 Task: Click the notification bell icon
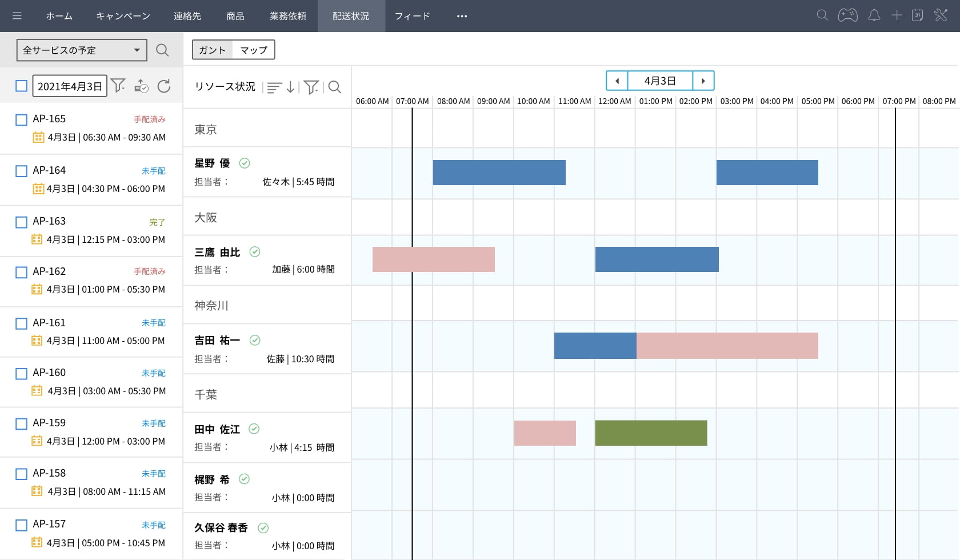click(x=874, y=16)
